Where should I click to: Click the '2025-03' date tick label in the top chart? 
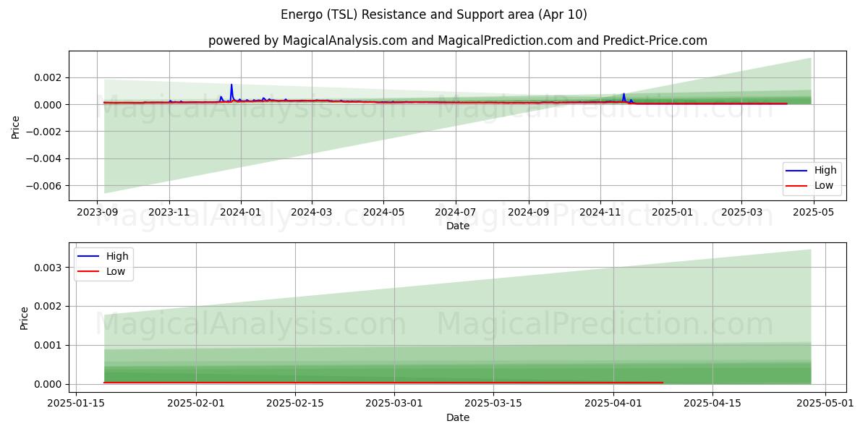[x=741, y=213]
